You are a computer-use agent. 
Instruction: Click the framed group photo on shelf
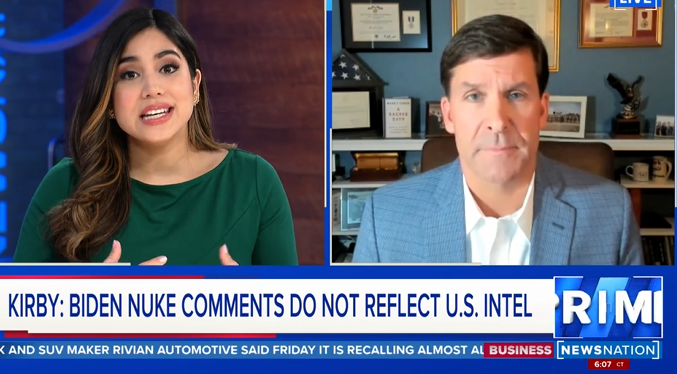coord(564,117)
